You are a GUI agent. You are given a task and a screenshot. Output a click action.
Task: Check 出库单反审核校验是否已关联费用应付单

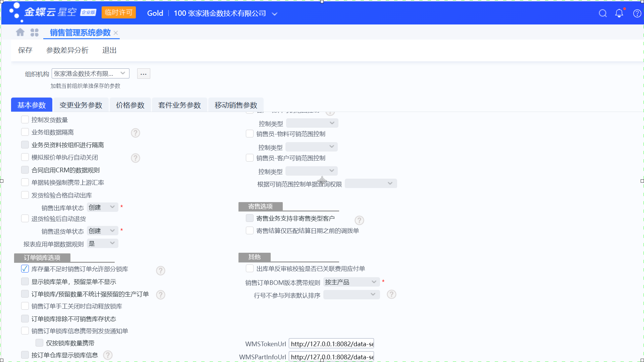click(x=250, y=268)
